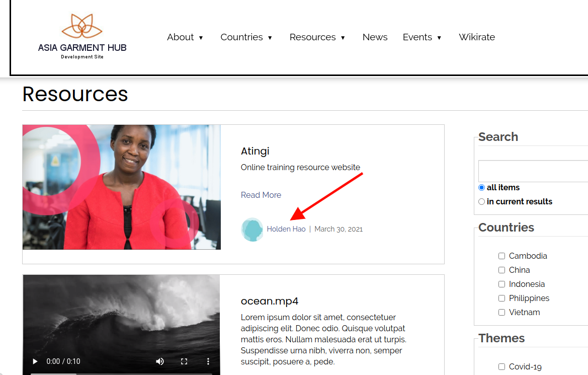Expand the About dropdown menu
This screenshot has width=588, height=375.
pos(185,37)
